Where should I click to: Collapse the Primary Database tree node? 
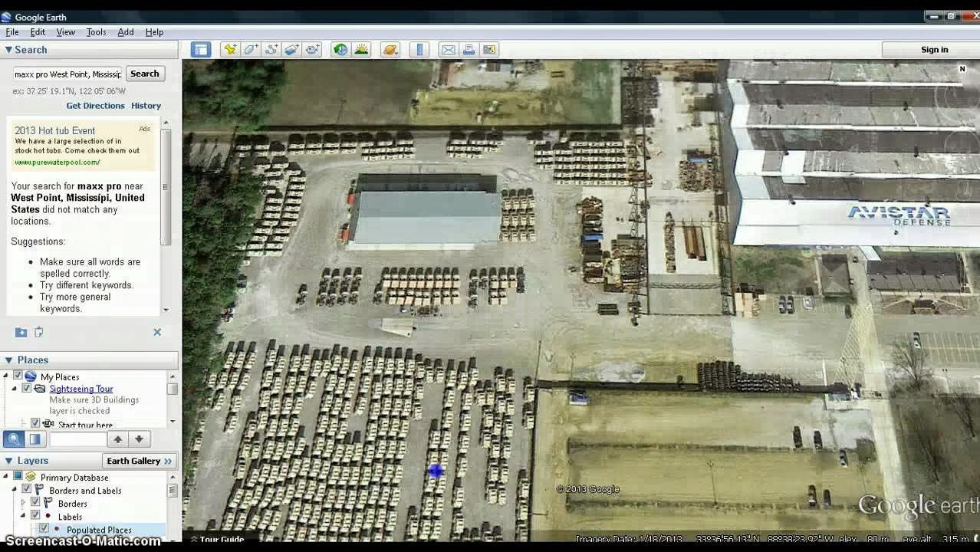click(x=6, y=477)
